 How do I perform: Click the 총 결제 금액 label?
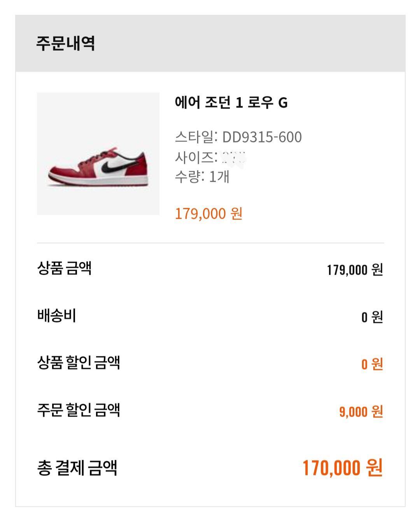click(77, 468)
